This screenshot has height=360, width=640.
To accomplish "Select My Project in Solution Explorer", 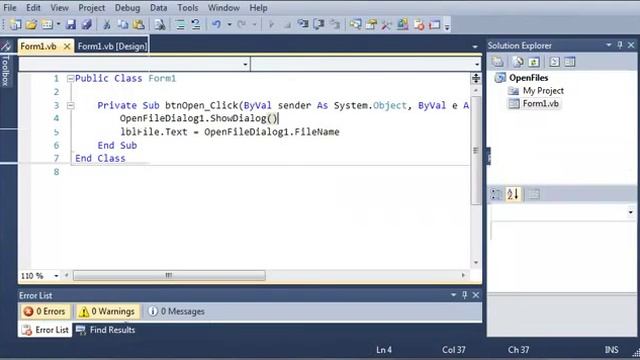I will pyautogui.click(x=543, y=91).
